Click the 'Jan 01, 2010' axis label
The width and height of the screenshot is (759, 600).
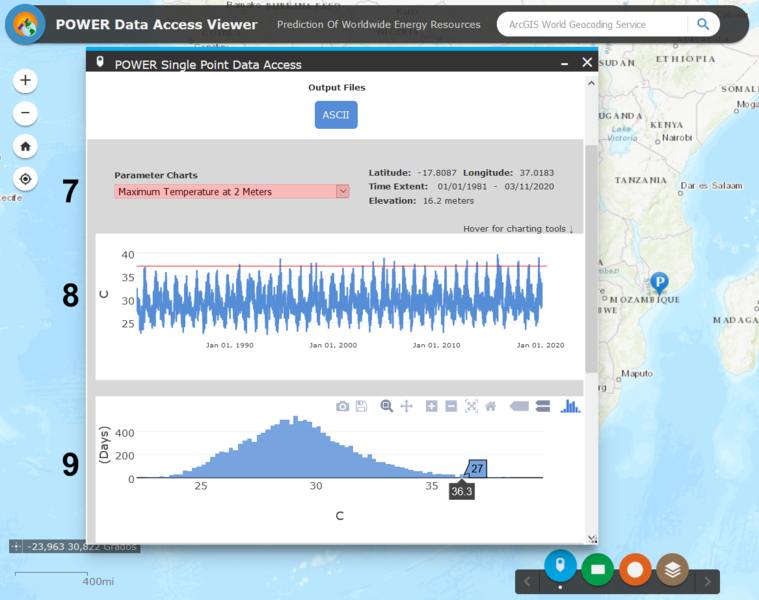pyautogui.click(x=436, y=345)
